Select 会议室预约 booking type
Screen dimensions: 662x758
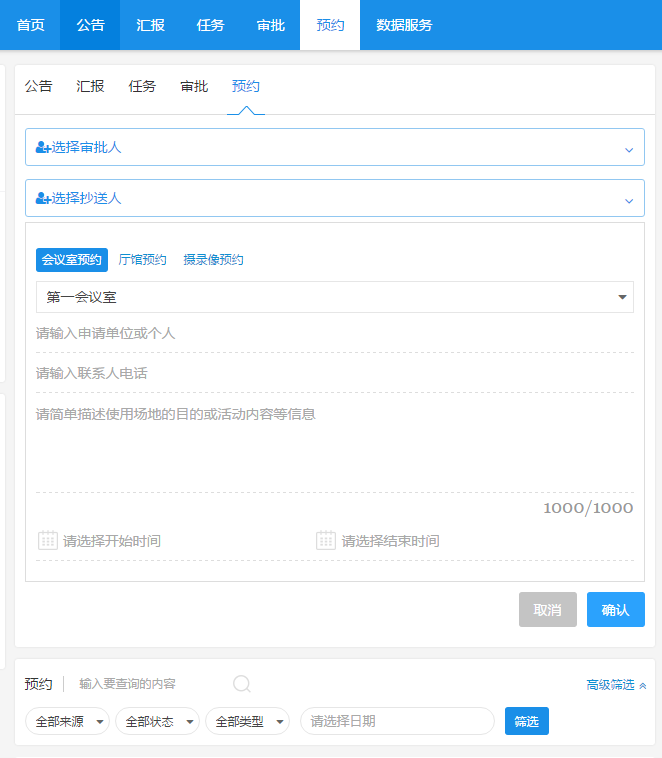coord(72,260)
